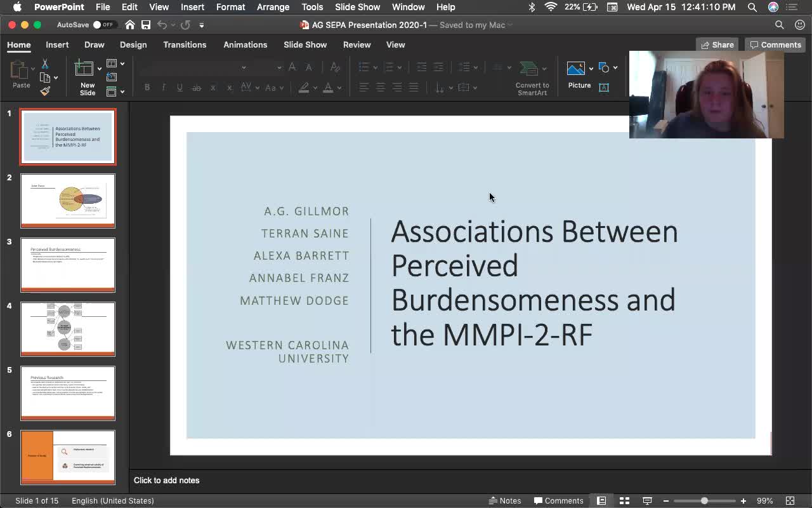Click Comments in the status bar
Screen dimensions: 812x508
(x=558, y=500)
